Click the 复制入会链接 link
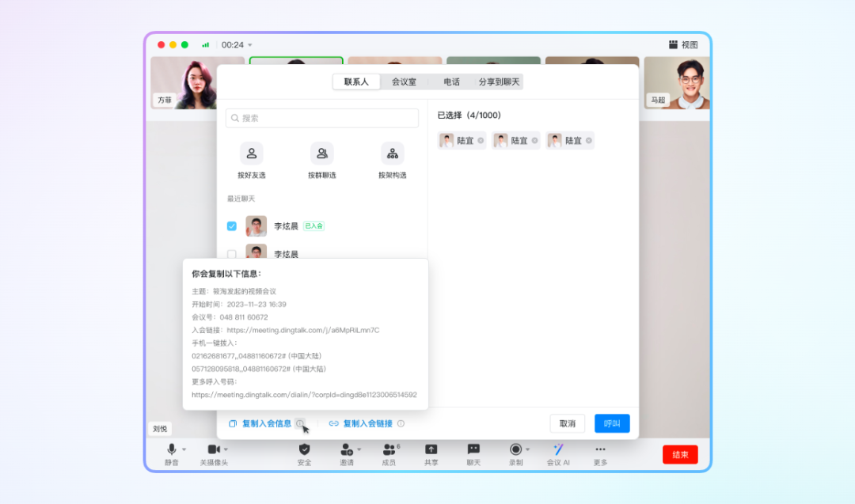 pos(367,424)
